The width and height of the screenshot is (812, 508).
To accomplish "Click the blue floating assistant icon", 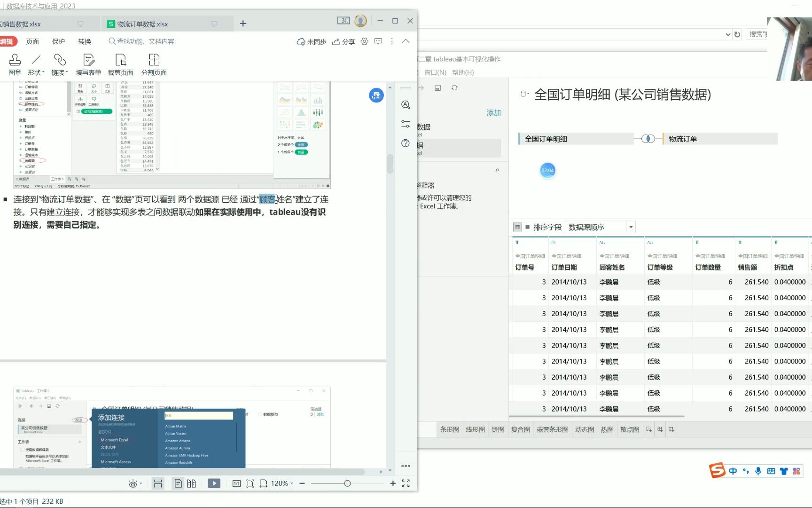I will (376, 95).
